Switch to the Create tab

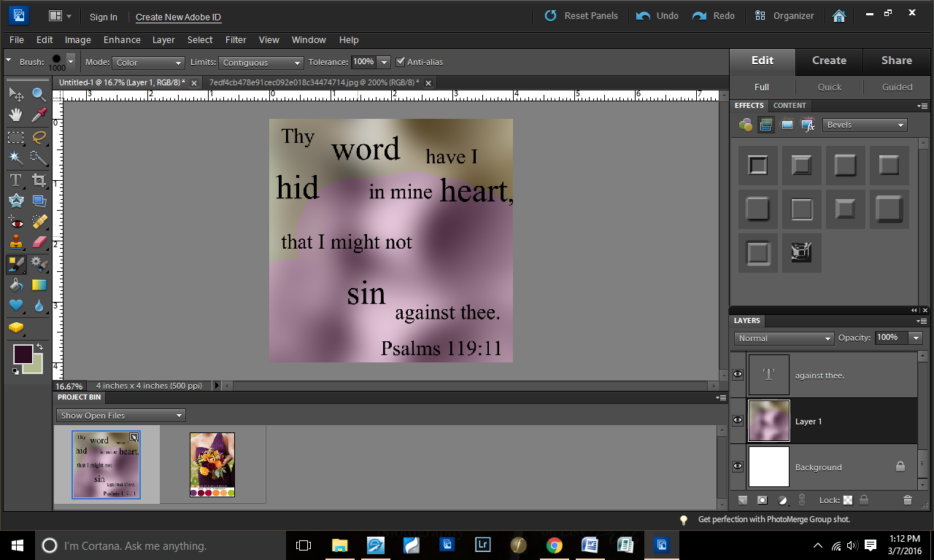click(x=829, y=61)
